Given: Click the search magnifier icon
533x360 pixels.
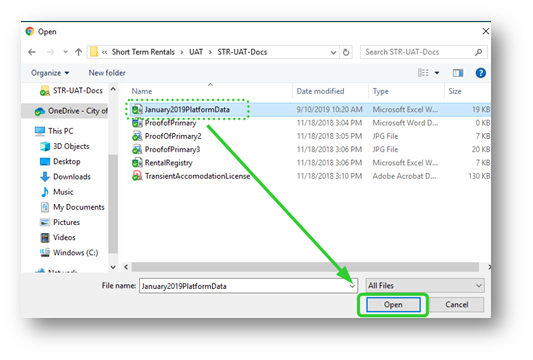Looking at the screenshot, I should pyautogui.click(x=479, y=52).
